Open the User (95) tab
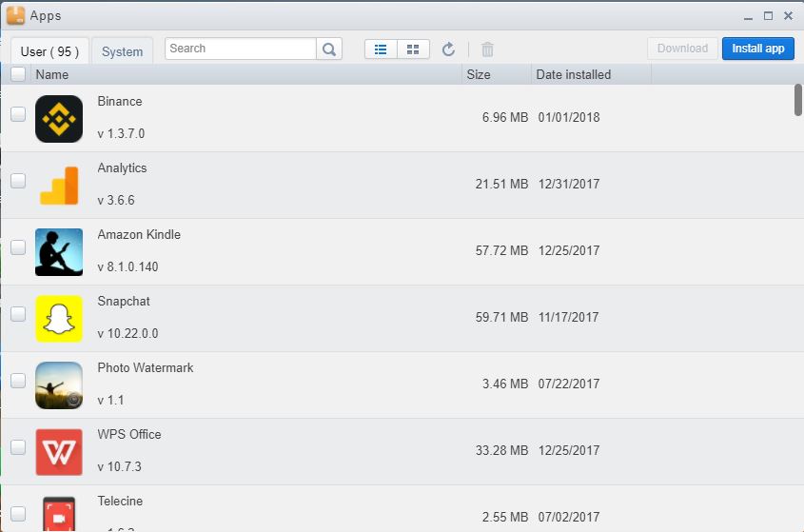This screenshot has width=804, height=532. (x=49, y=51)
